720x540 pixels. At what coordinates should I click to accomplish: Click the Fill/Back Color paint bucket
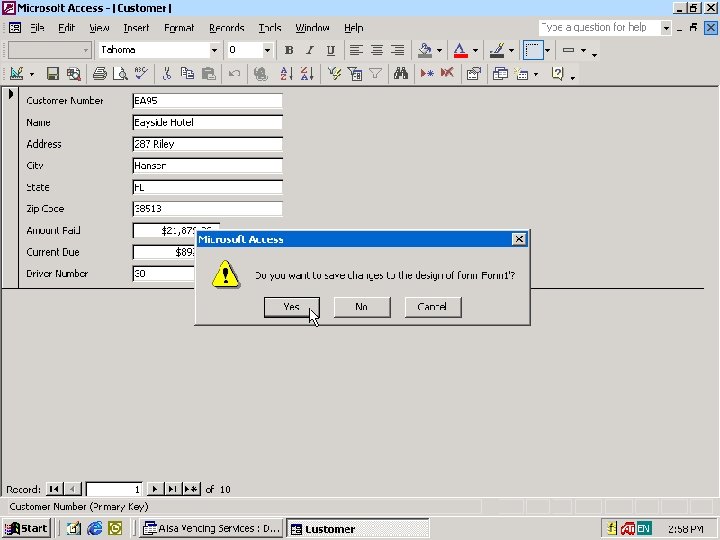click(x=425, y=50)
